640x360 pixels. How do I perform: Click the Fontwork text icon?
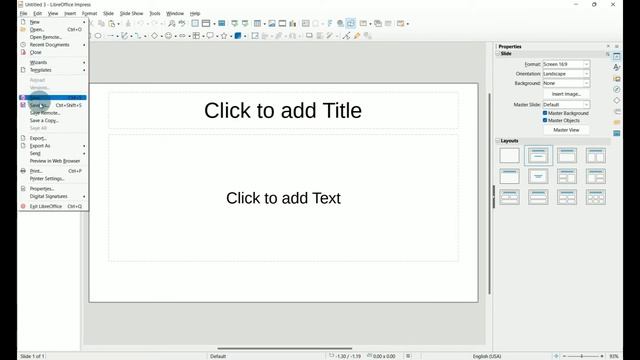coord(330,24)
